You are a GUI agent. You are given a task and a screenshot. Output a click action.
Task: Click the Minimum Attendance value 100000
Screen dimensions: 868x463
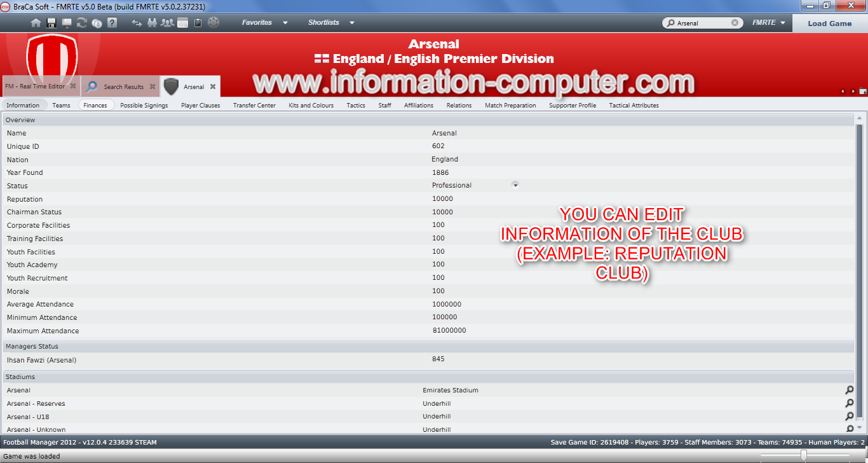click(x=445, y=317)
